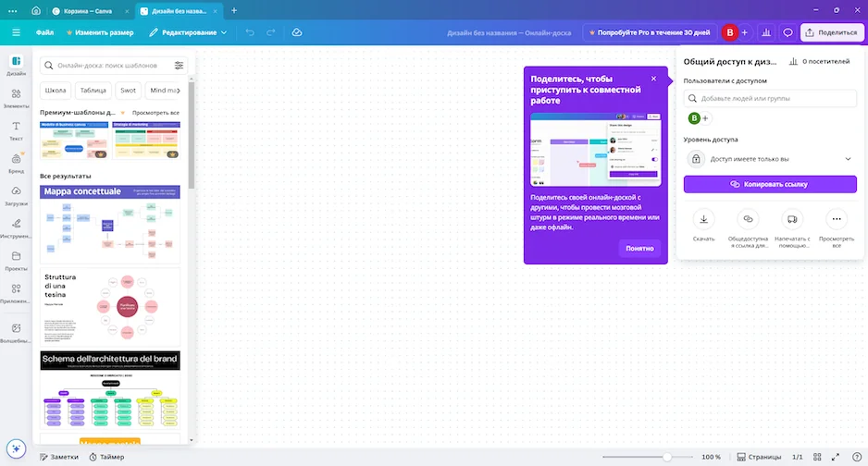Open the grid view icon in bottom bar
Screen dimensions: 868x466
(817, 457)
